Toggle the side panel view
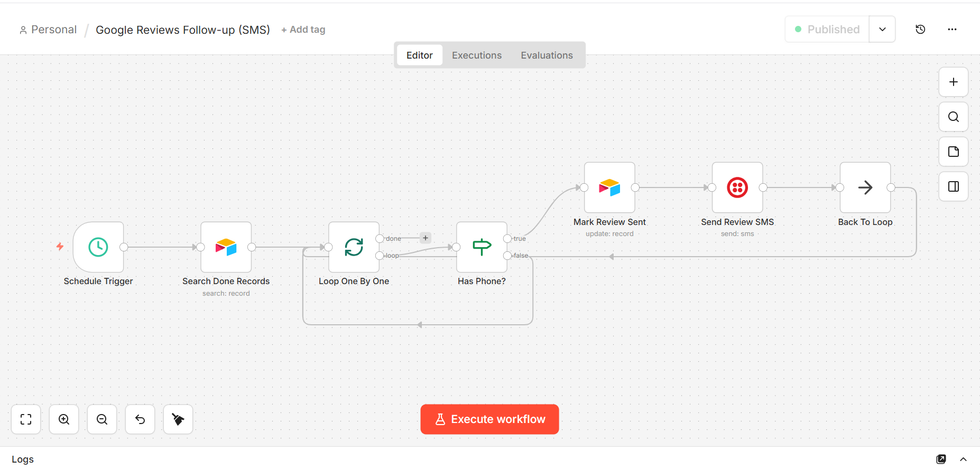980x470 pixels. point(954,186)
